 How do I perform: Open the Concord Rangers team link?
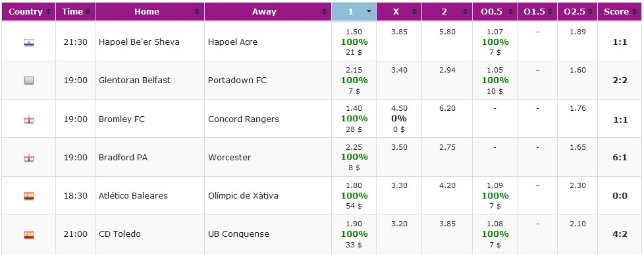243,119
